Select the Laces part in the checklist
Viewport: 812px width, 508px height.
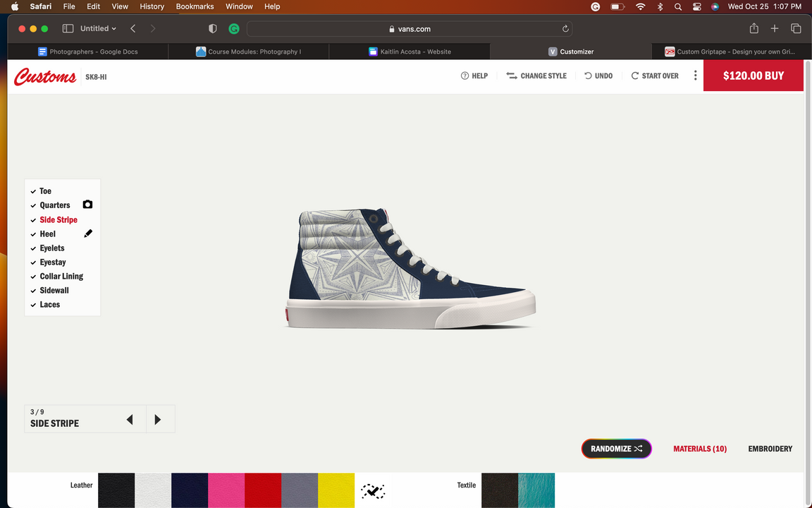(49, 305)
